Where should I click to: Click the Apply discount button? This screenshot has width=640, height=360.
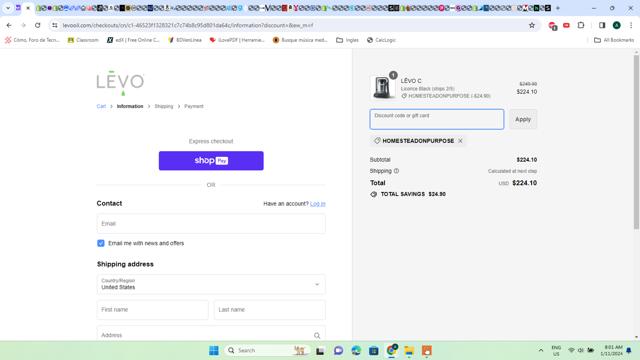coord(523,119)
